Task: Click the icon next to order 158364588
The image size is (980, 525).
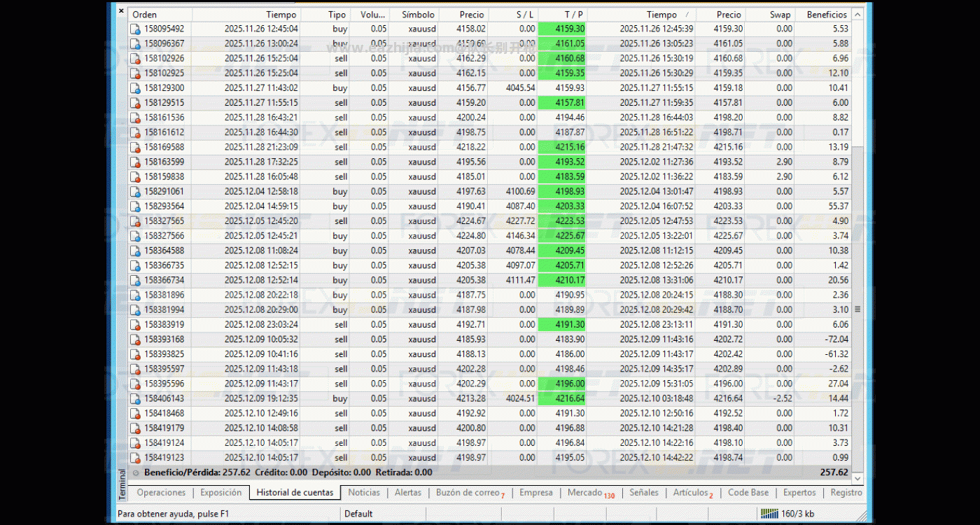Action: point(135,251)
